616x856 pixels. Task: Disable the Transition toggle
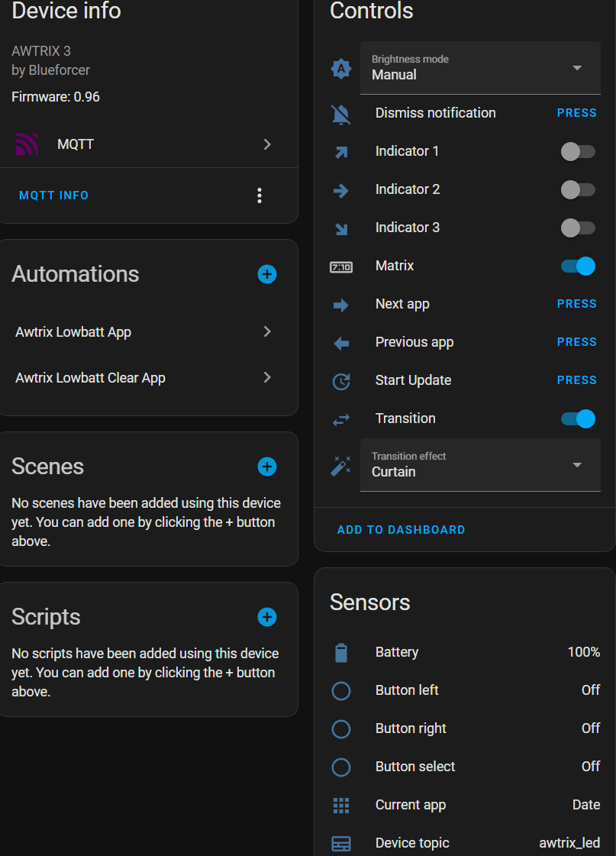click(577, 418)
